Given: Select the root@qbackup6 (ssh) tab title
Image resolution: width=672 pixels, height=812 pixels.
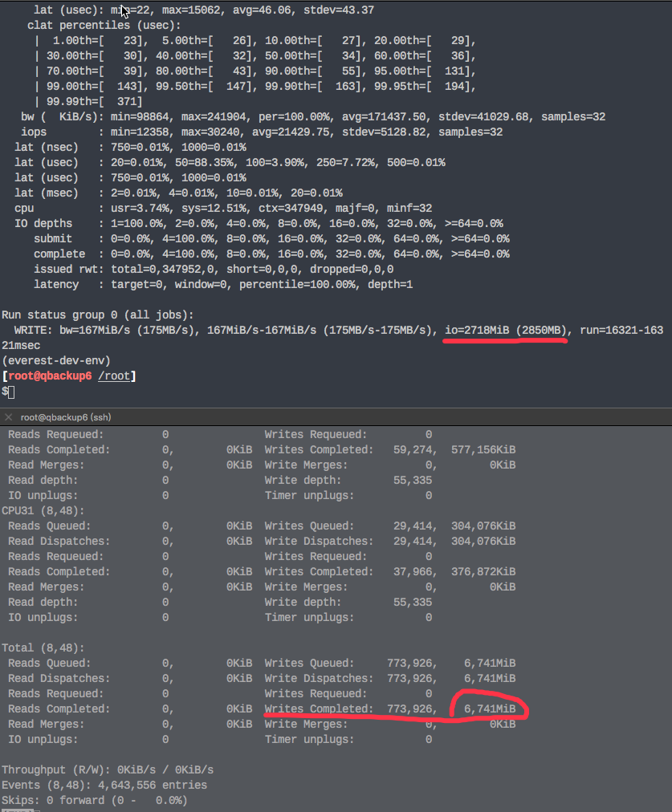Looking at the screenshot, I should [66, 417].
